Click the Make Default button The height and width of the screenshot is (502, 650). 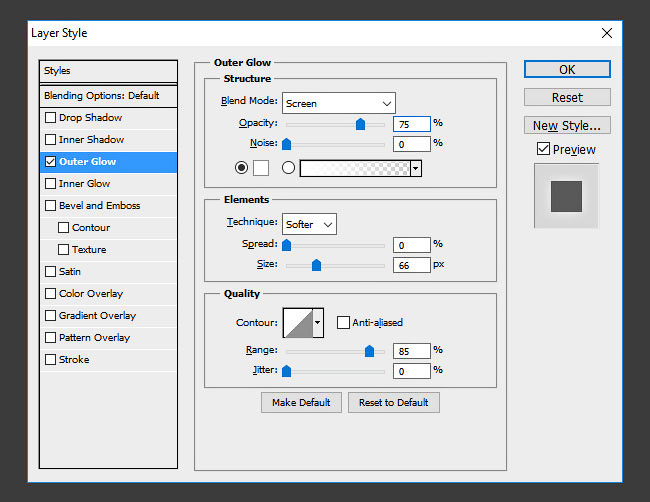coord(301,403)
